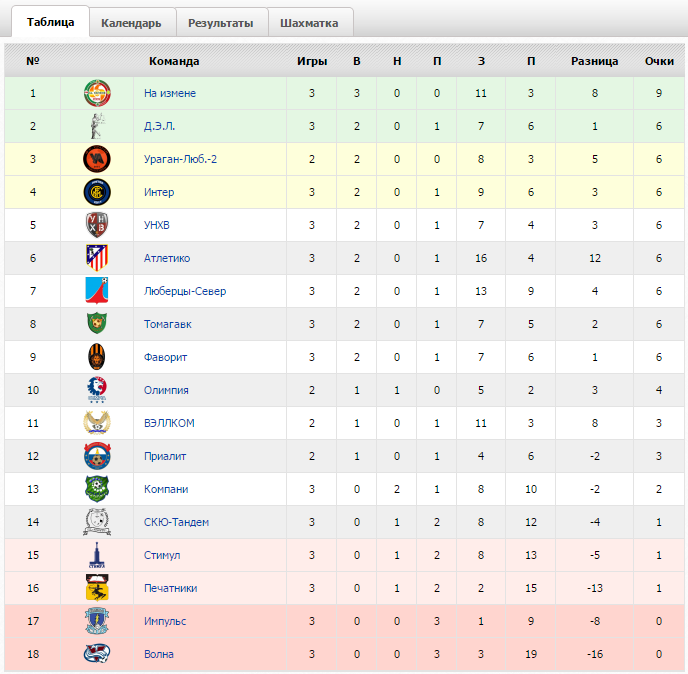Click the На измене team logo
Screen dimensions: 688x674
coord(97,93)
